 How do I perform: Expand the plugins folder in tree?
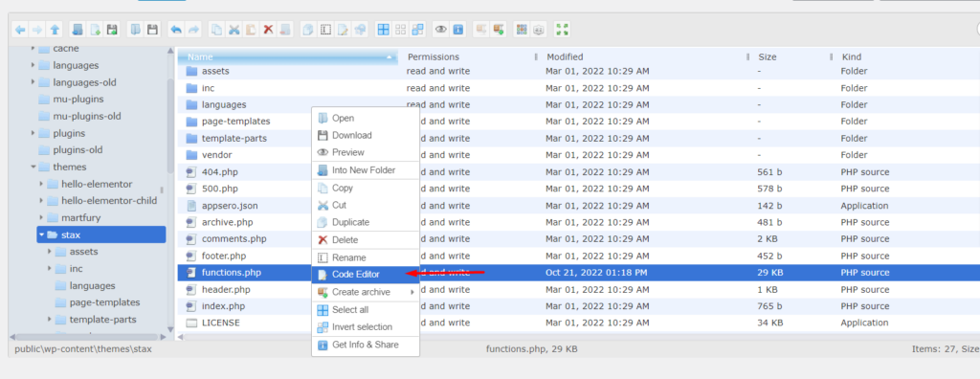pyautogui.click(x=33, y=133)
